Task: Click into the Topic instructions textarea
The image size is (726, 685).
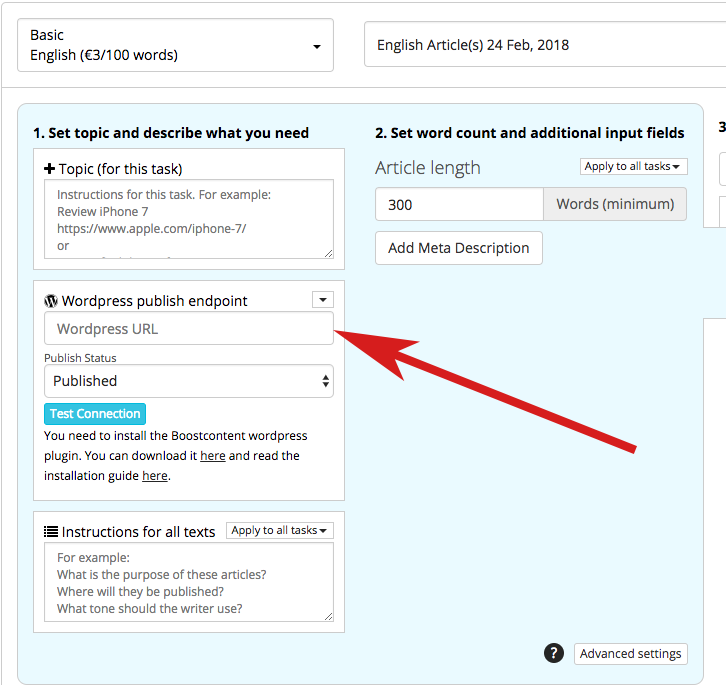Action: click(189, 219)
